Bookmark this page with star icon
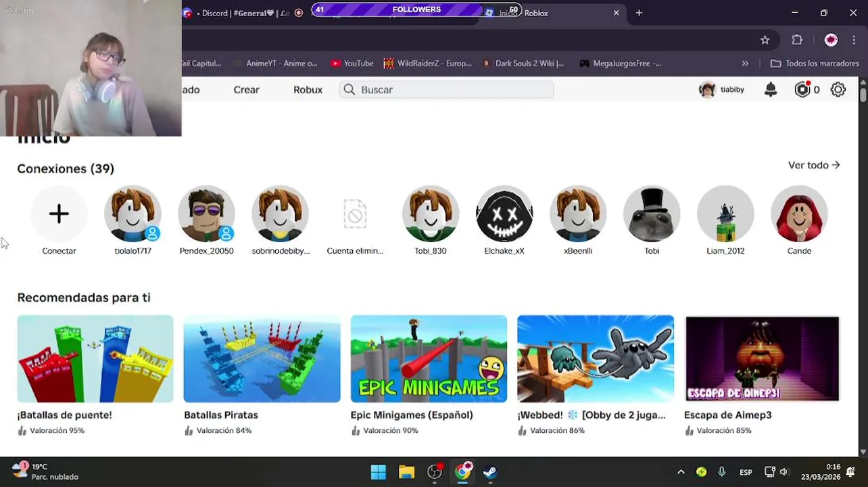 [765, 40]
